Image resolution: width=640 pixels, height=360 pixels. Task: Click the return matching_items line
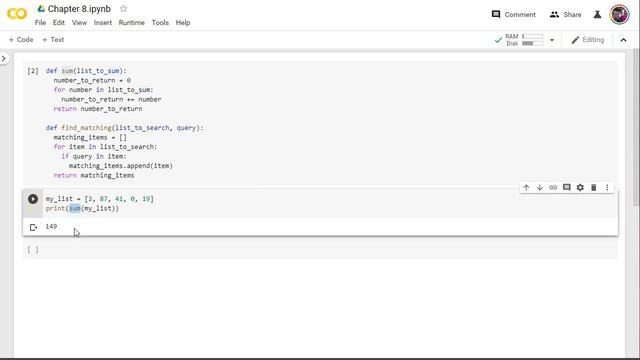click(94, 175)
